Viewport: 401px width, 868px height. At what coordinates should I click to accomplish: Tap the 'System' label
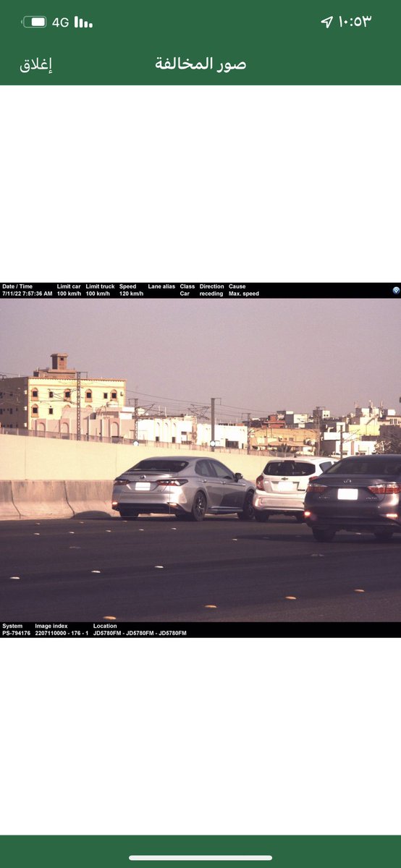click(12, 626)
